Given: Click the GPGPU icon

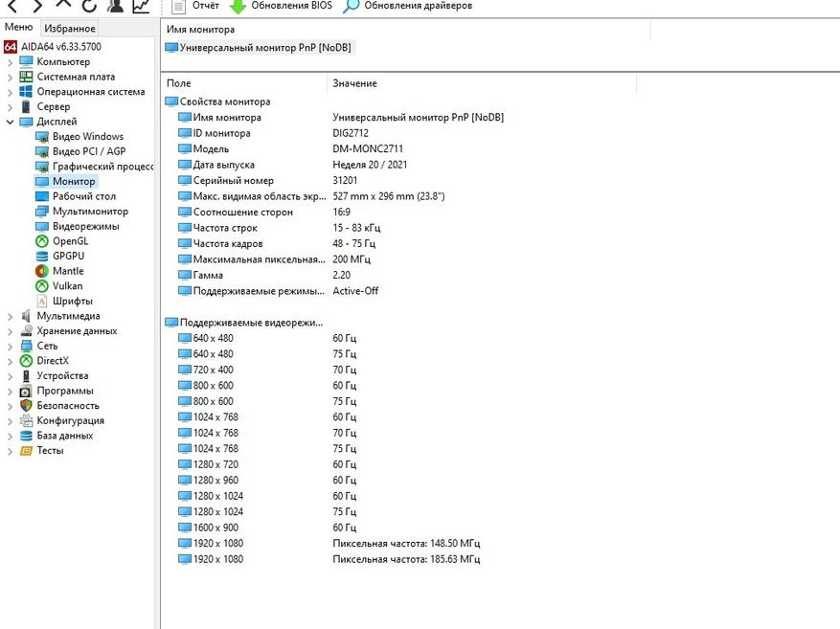Looking at the screenshot, I should coord(42,257).
